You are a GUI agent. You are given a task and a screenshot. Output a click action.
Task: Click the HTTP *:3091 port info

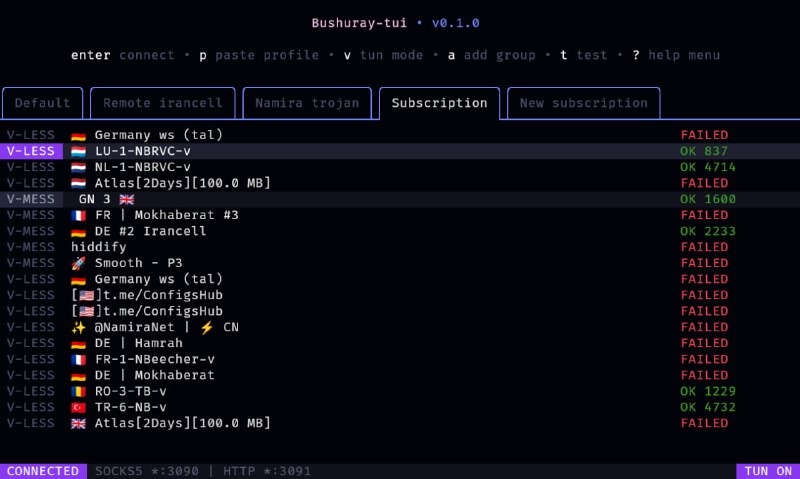coord(267,471)
